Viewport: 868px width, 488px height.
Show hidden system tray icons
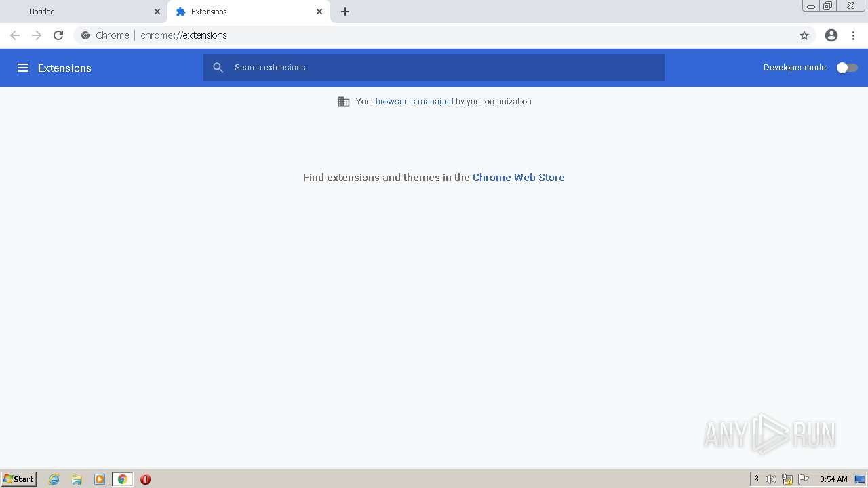coord(756,479)
